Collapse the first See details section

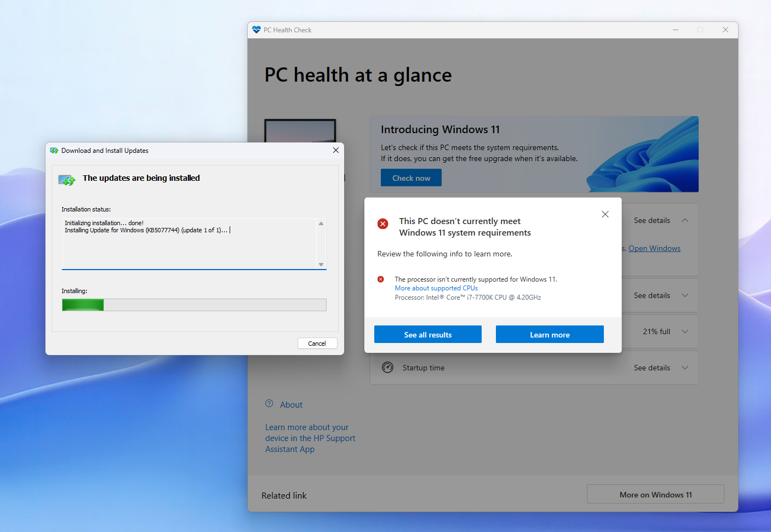click(x=685, y=220)
